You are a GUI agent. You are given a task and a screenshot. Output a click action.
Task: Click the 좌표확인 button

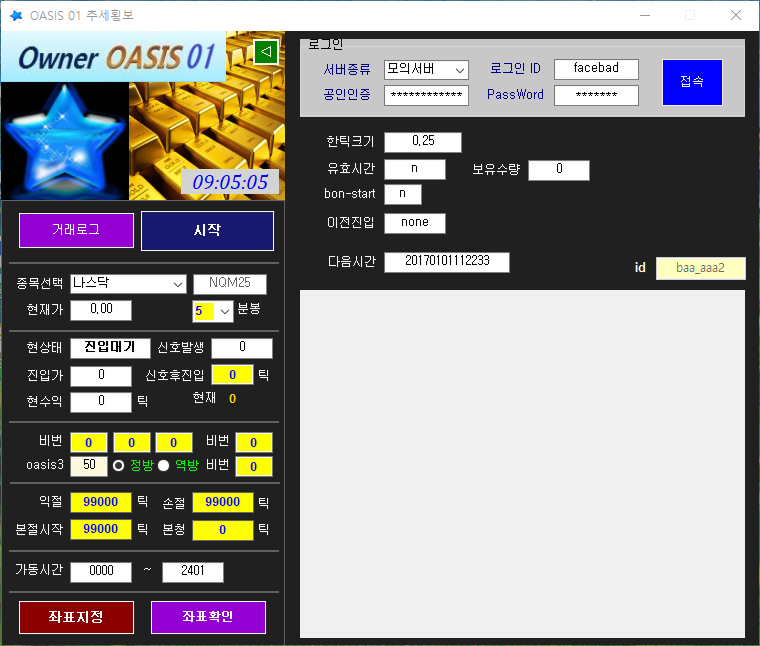tap(208, 617)
